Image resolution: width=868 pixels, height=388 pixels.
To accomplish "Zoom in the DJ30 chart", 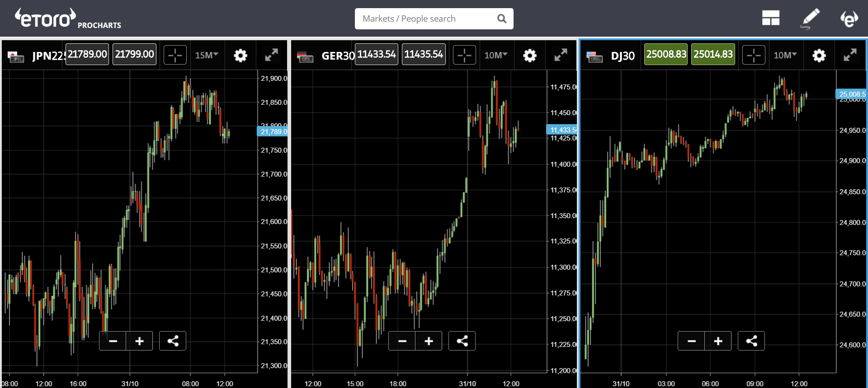I will (x=718, y=341).
